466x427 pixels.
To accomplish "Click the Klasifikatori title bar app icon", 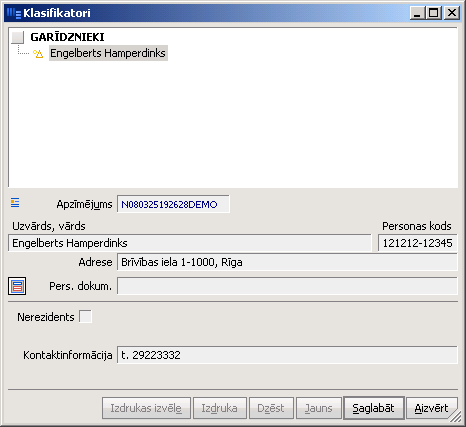I will click(x=14, y=13).
